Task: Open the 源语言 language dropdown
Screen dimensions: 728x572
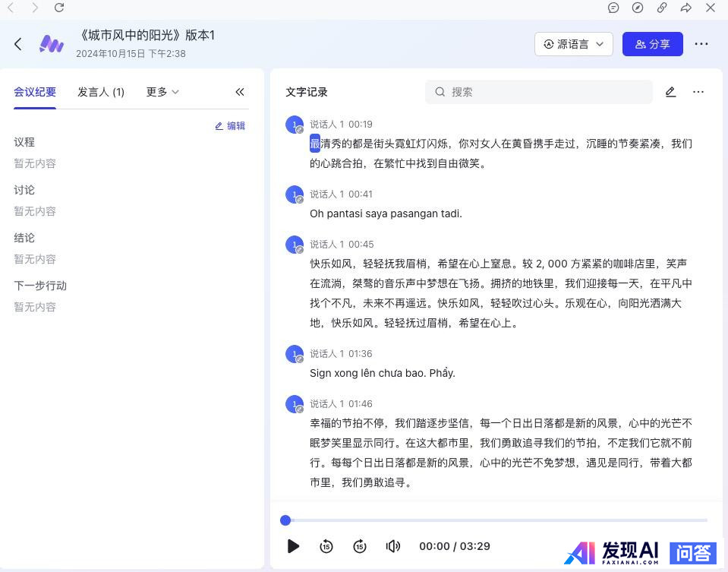Action: point(573,44)
